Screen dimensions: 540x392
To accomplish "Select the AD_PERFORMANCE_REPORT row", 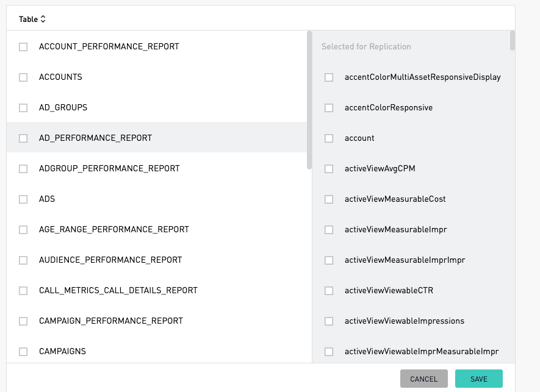I will pos(156,137).
